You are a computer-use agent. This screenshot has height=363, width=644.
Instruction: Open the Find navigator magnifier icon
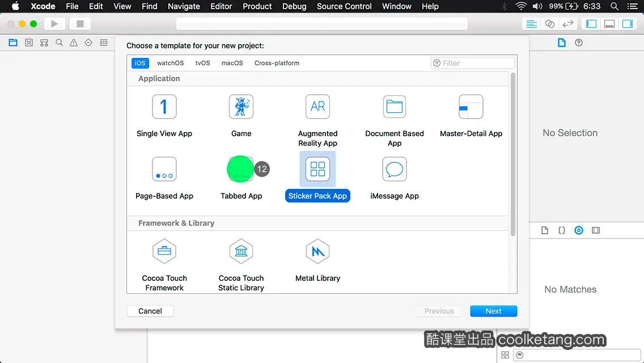[x=59, y=43]
